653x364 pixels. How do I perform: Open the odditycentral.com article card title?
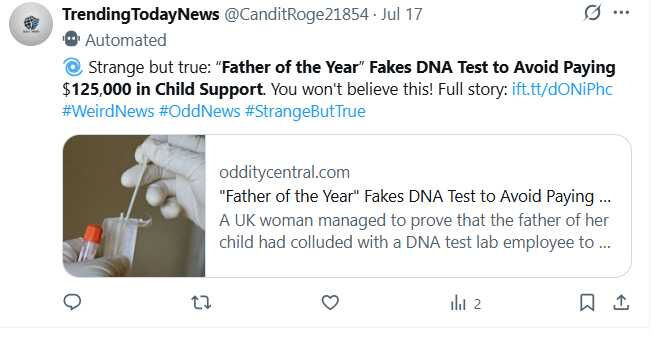(415, 196)
